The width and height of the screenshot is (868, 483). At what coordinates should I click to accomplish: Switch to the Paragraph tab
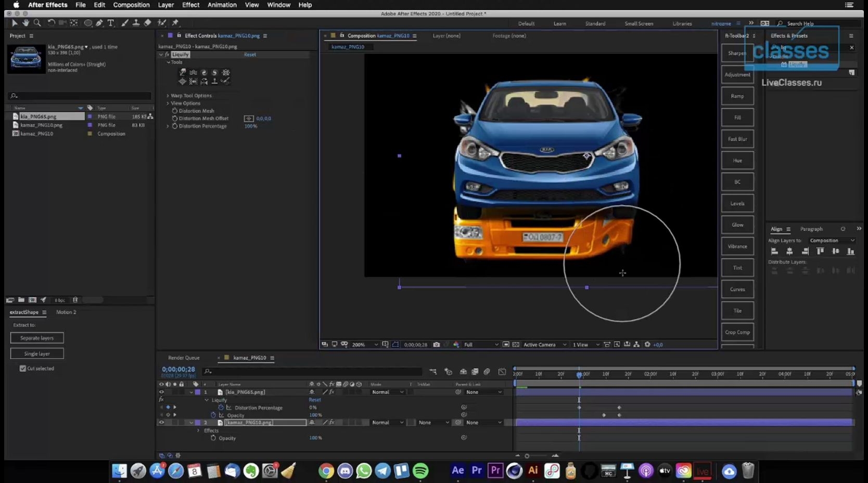pos(811,229)
